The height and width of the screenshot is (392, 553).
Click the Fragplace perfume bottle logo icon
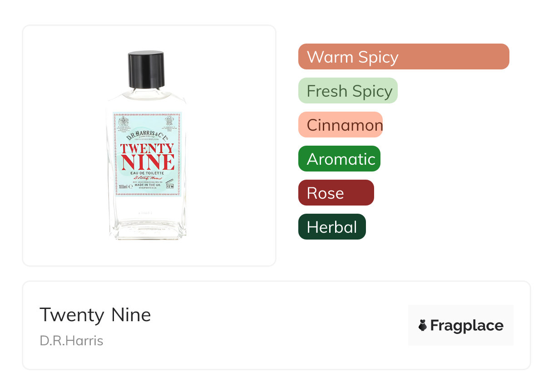point(423,325)
